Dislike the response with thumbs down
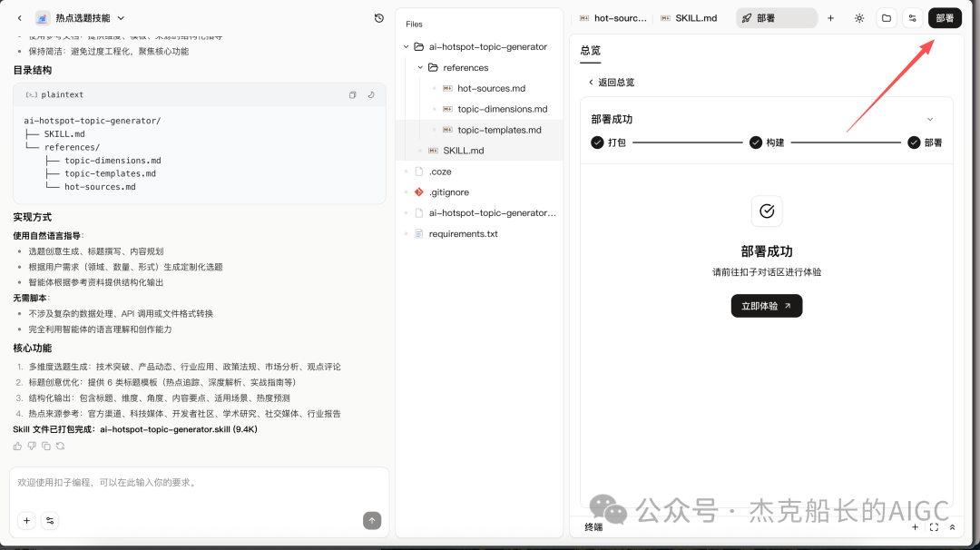 (x=32, y=447)
